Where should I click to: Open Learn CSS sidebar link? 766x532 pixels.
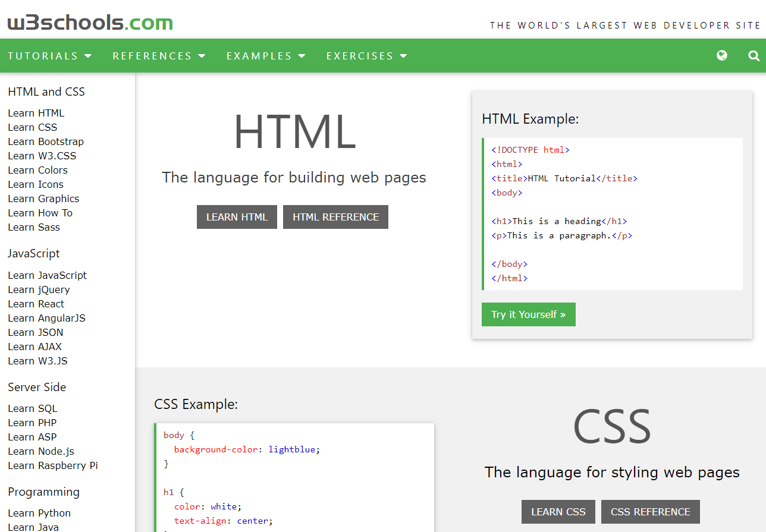pyautogui.click(x=33, y=127)
